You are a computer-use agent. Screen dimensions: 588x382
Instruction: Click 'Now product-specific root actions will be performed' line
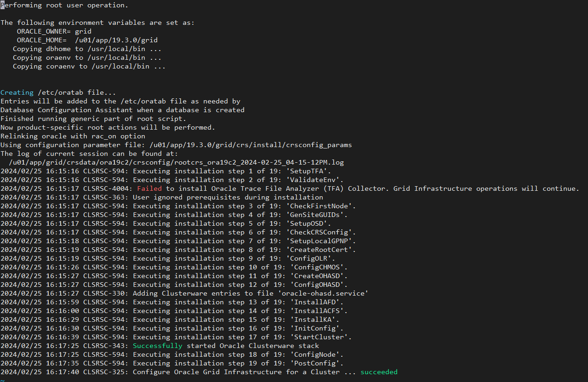tap(108, 127)
